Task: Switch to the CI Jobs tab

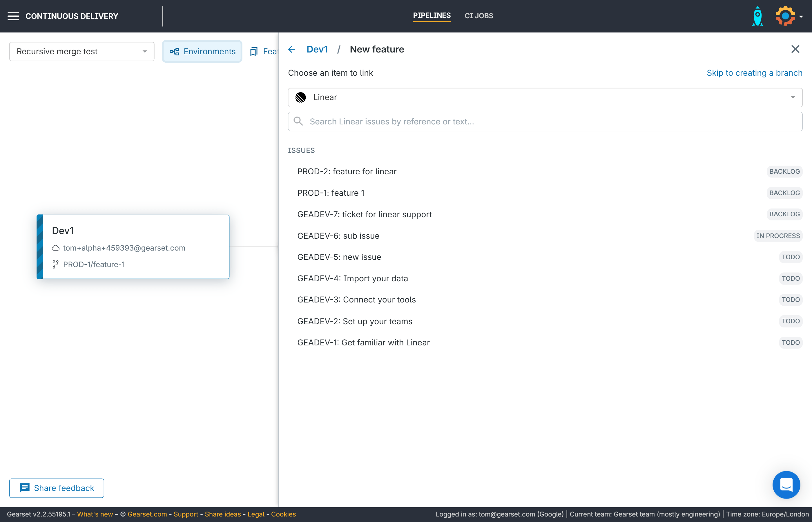Action: (478, 16)
